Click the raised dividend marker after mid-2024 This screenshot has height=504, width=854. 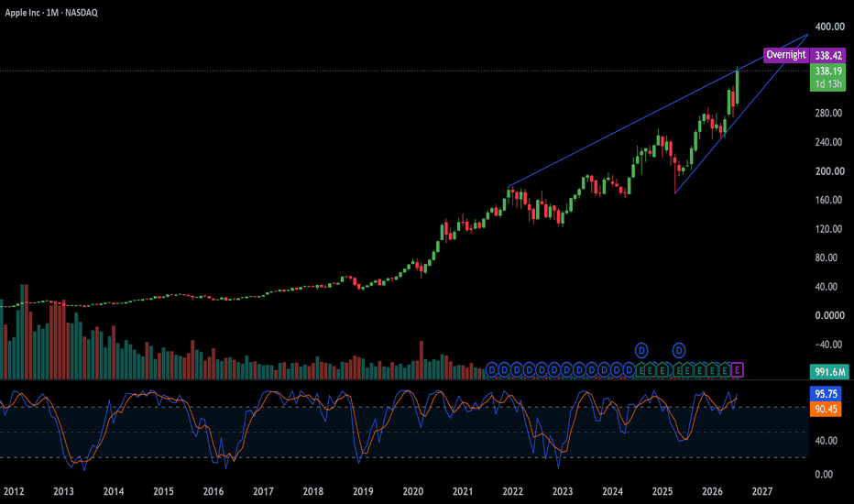(x=641, y=350)
